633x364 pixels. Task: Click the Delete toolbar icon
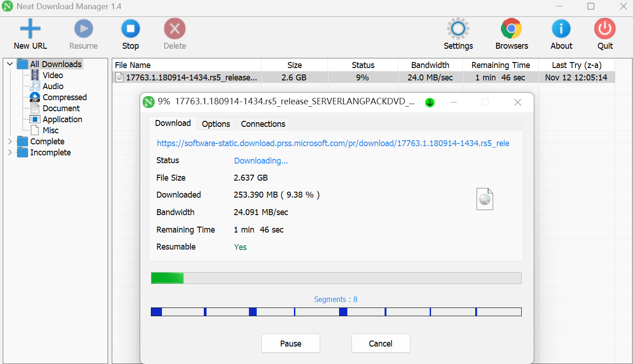tap(175, 29)
